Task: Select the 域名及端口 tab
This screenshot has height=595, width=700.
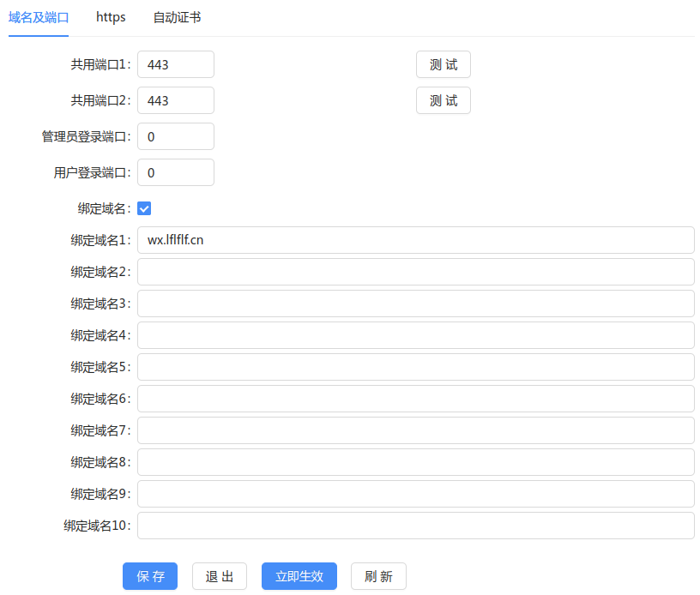Action: coord(39,17)
